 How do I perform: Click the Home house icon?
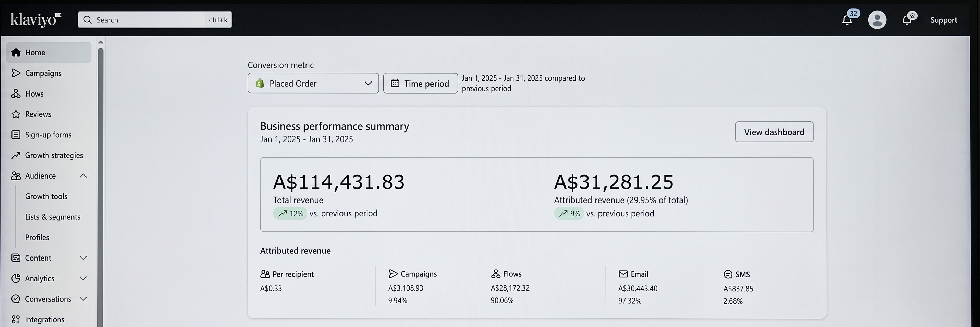point(16,53)
